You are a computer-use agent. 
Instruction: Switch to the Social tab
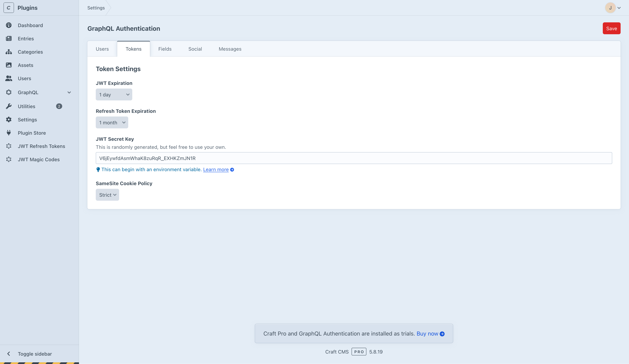tap(195, 49)
